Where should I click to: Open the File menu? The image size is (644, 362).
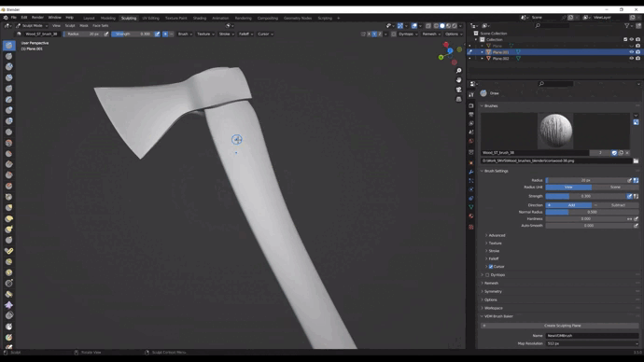14,18
